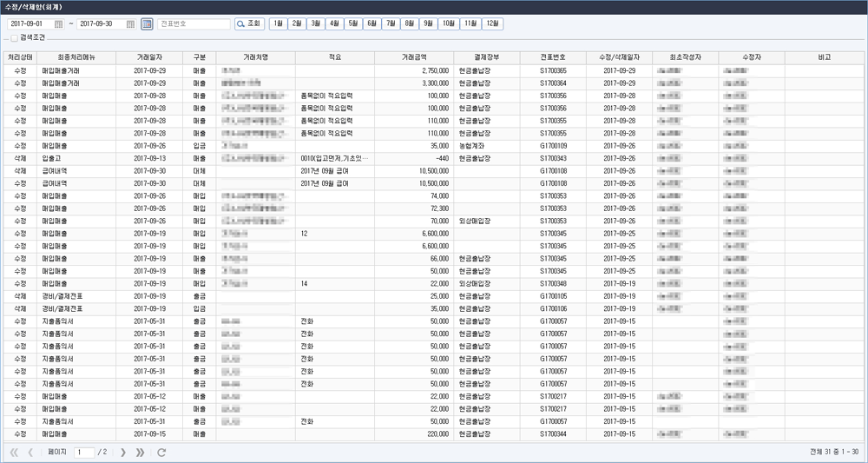Select voucher number G1700109 cell
868x463 pixels.
coord(553,146)
